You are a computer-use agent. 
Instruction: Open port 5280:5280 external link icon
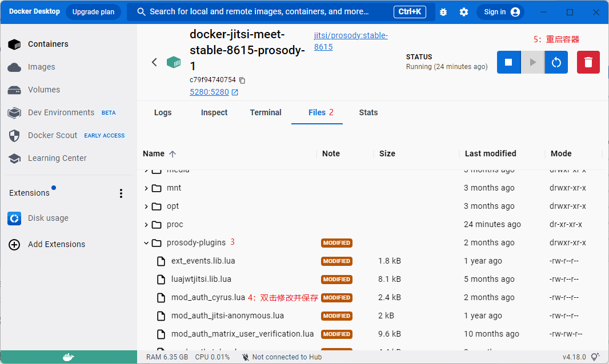point(235,92)
